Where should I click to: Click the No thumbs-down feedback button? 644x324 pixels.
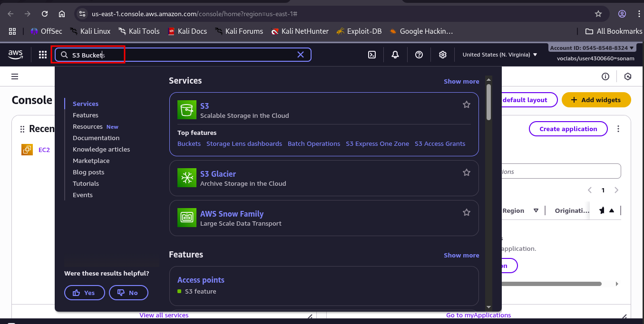128,293
